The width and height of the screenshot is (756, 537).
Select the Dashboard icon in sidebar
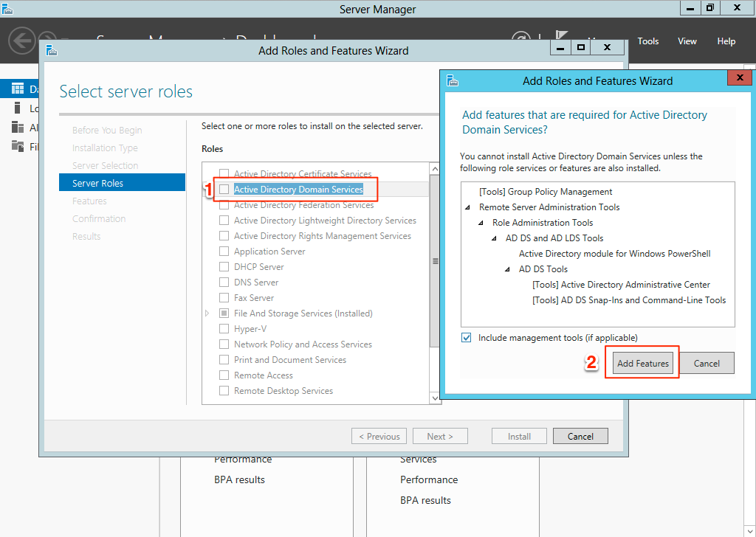pyautogui.click(x=18, y=89)
